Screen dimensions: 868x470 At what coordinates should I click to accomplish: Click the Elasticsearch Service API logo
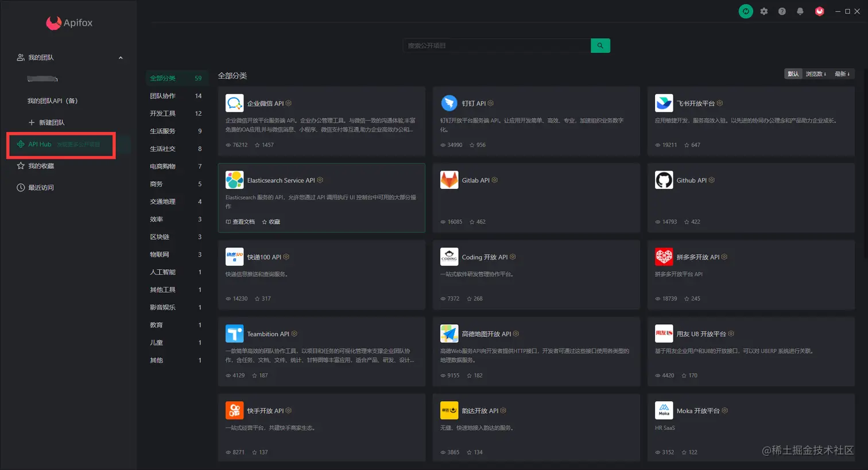235,180
